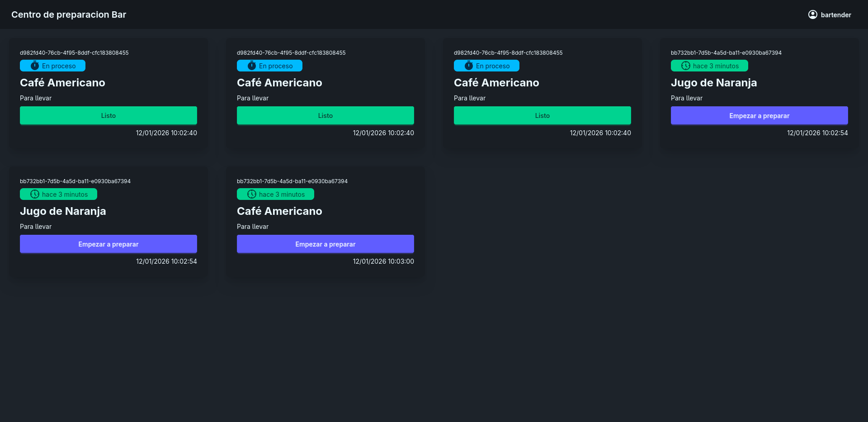Mark the first Café Americano as Listo

pos(108,115)
